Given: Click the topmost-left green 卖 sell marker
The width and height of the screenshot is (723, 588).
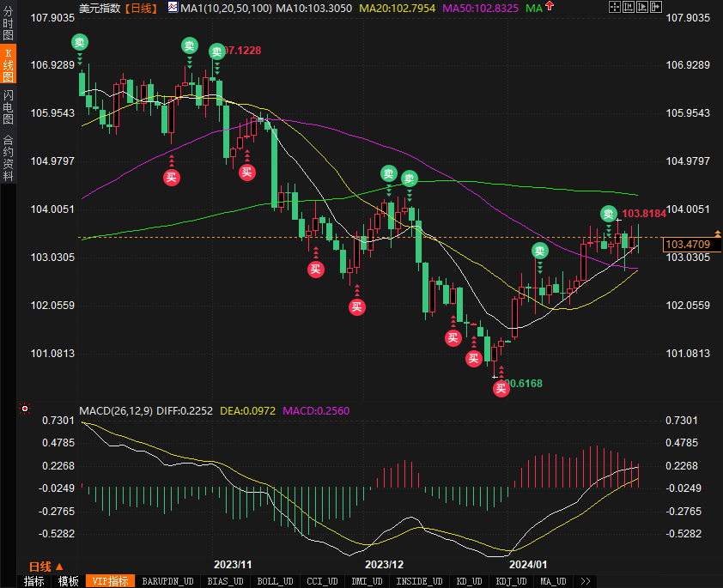Looking at the screenshot, I should [x=79, y=42].
